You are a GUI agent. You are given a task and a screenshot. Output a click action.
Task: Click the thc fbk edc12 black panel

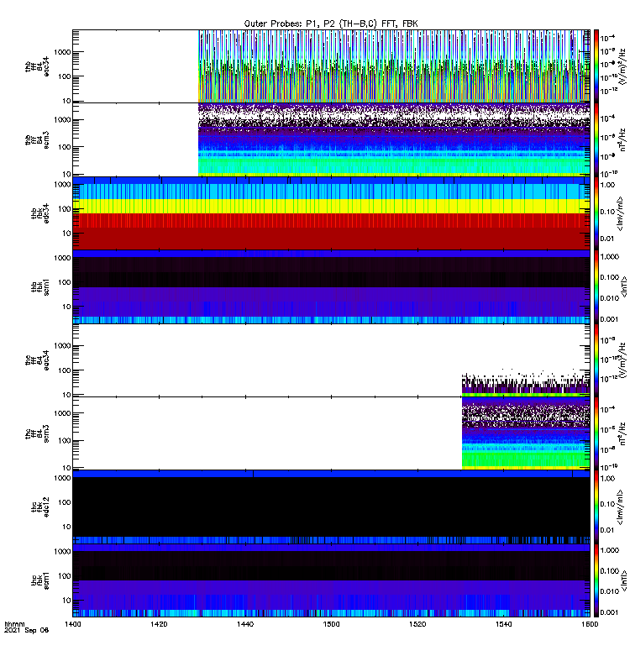point(331,507)
